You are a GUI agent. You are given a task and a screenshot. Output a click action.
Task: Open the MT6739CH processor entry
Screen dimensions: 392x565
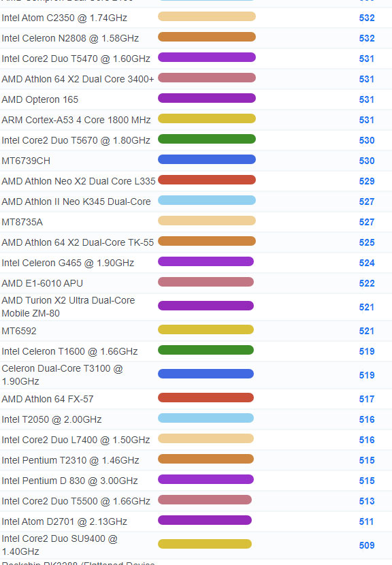click(x=26, y=161)
